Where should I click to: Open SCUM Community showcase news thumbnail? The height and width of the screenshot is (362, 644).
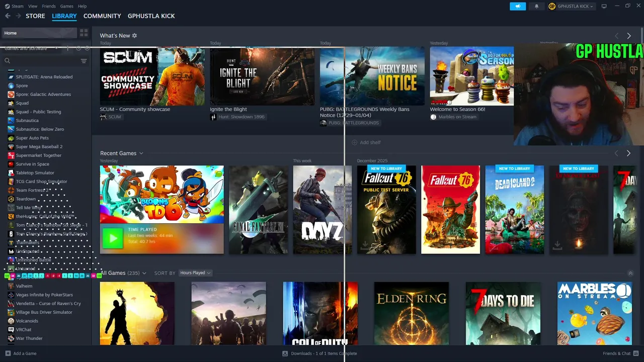point(152,76)
